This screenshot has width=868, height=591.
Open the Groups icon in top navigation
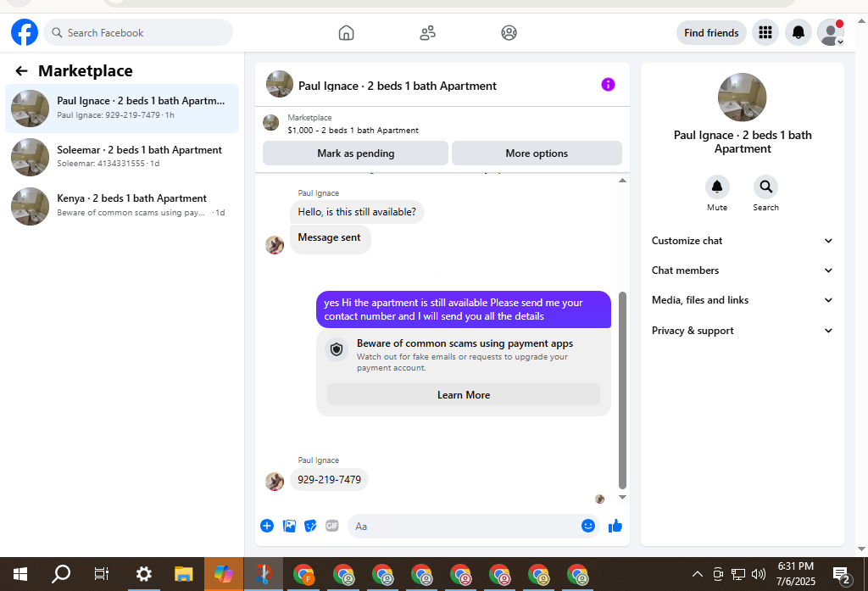click(509, 33)
